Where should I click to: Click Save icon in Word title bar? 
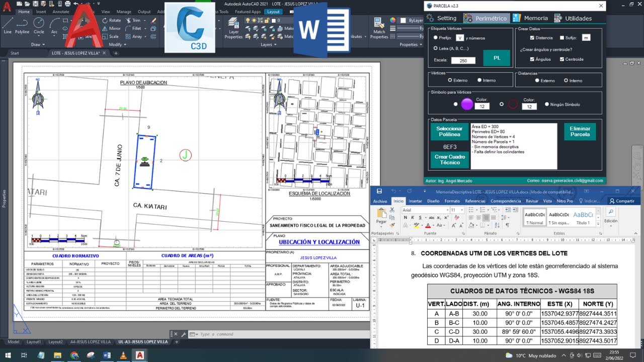pos(379,192)
